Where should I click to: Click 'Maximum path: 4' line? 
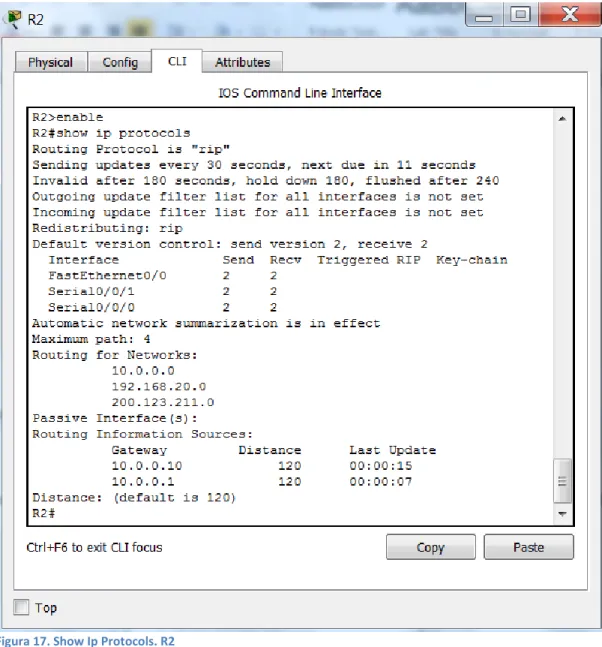click(91, 339)
